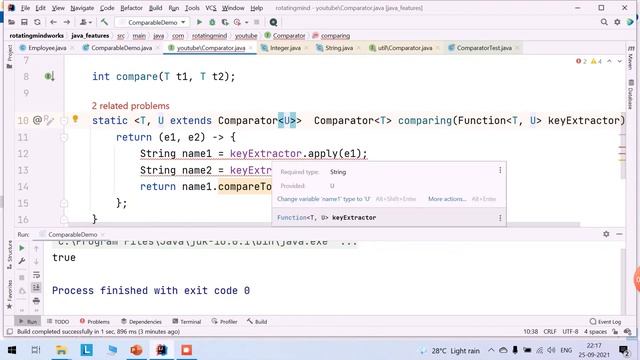Click the implemented-method gutter icon on line 8
640x360 pixels.
pos(49,76)
